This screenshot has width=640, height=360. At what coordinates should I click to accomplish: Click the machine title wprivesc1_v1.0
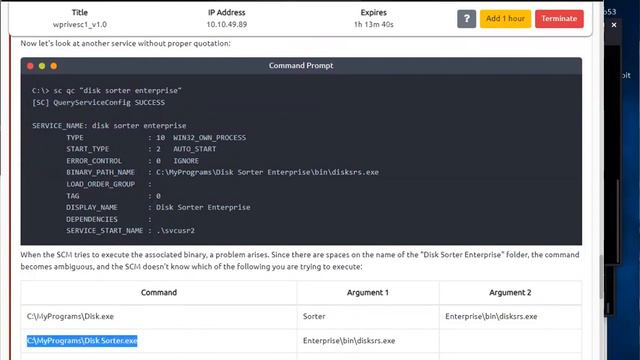(x=80, y=24)
